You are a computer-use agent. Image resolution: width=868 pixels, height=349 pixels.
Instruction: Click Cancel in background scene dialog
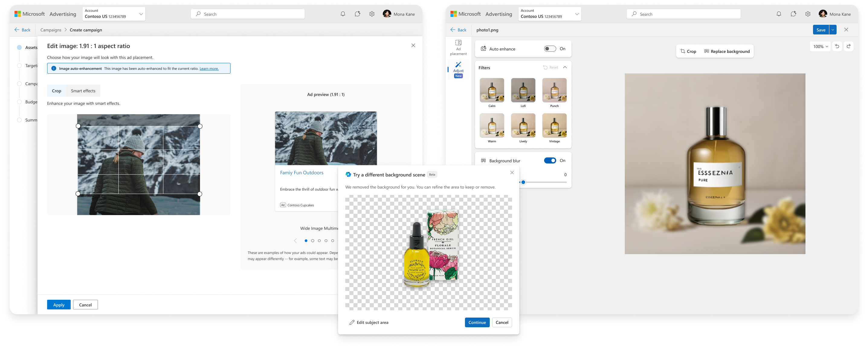502,323
